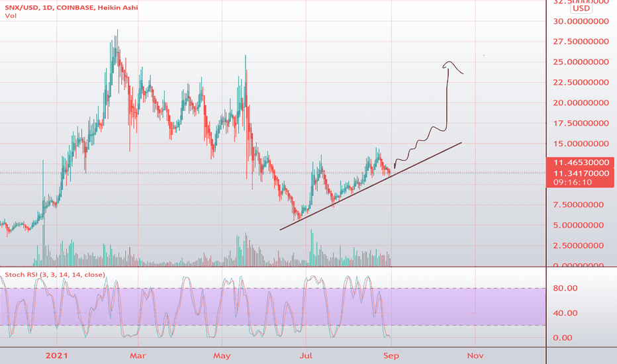Select the ascending brown trendline
Image resolution: width=617 pixels, height=364 pixels.
click(x=371, y=186)
